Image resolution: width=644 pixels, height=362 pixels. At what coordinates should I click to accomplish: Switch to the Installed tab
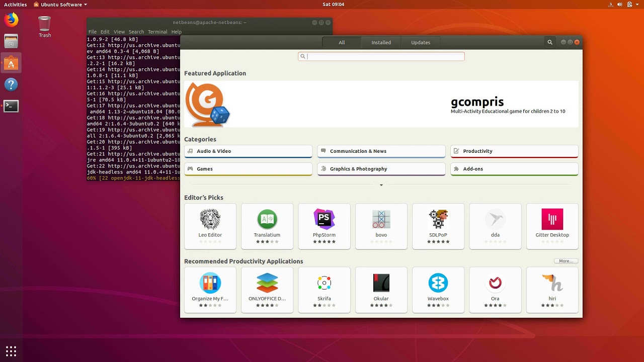coord(381,42)
